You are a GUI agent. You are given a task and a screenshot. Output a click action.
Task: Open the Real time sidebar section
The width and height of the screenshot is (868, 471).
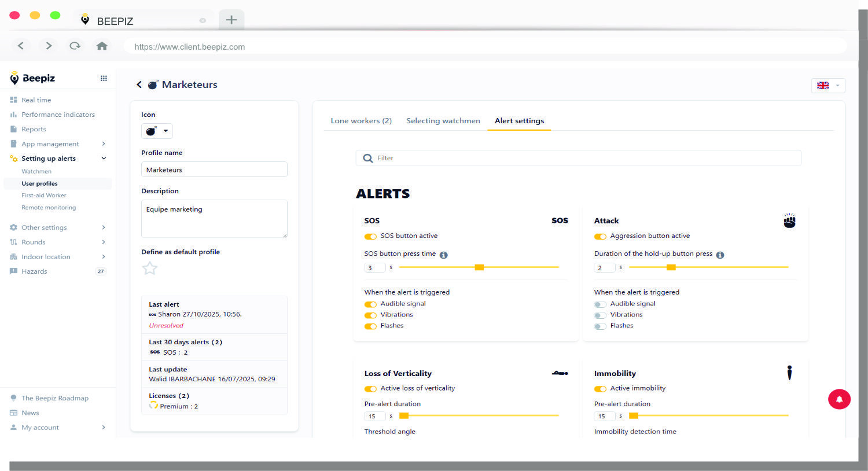point(36,100)
